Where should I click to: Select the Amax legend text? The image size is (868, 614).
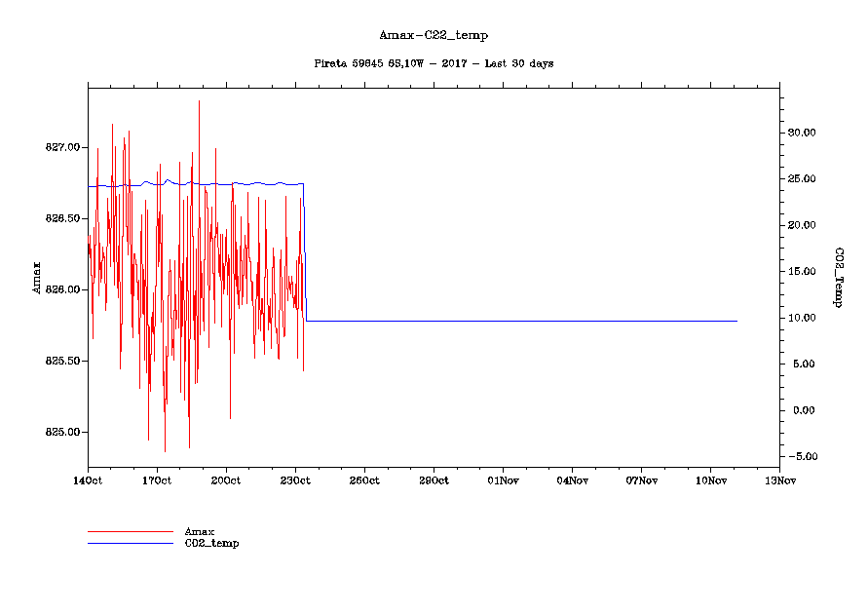click(x=200, y=532)
